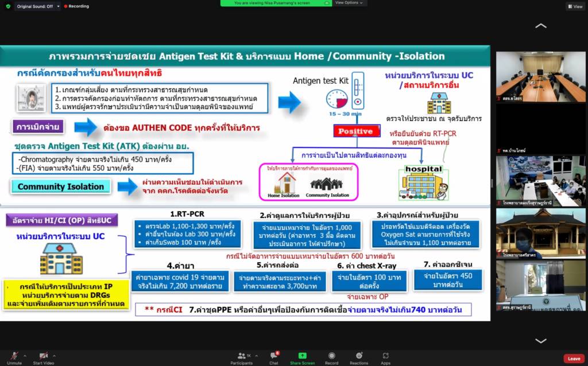Viewport: 588px width, 366px height.
Task: Open audio options caret next to Unmute
Action: click(25, 356)
